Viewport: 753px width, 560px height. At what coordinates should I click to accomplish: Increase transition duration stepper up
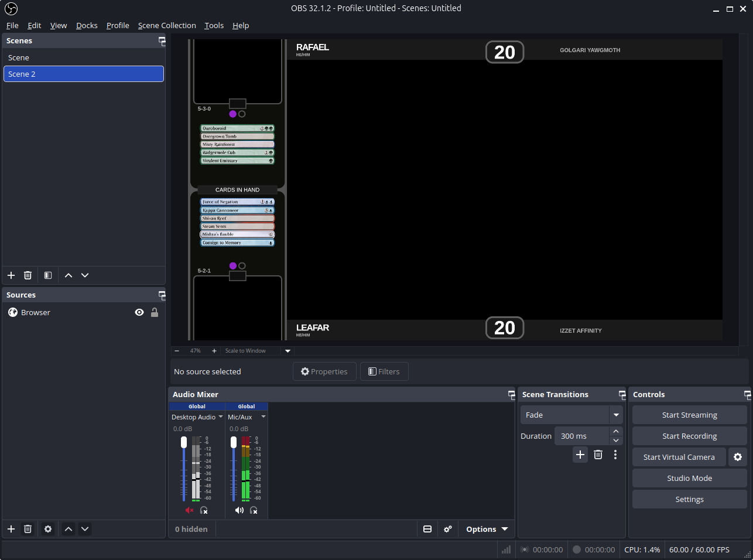[616, 431]
